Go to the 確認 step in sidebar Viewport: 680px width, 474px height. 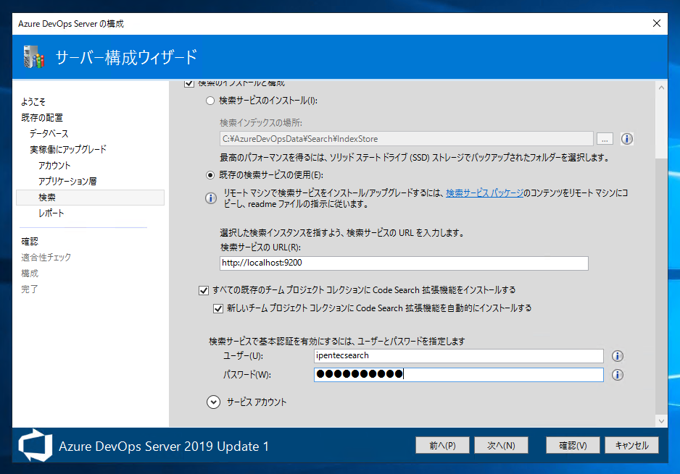tap(30, 242)
